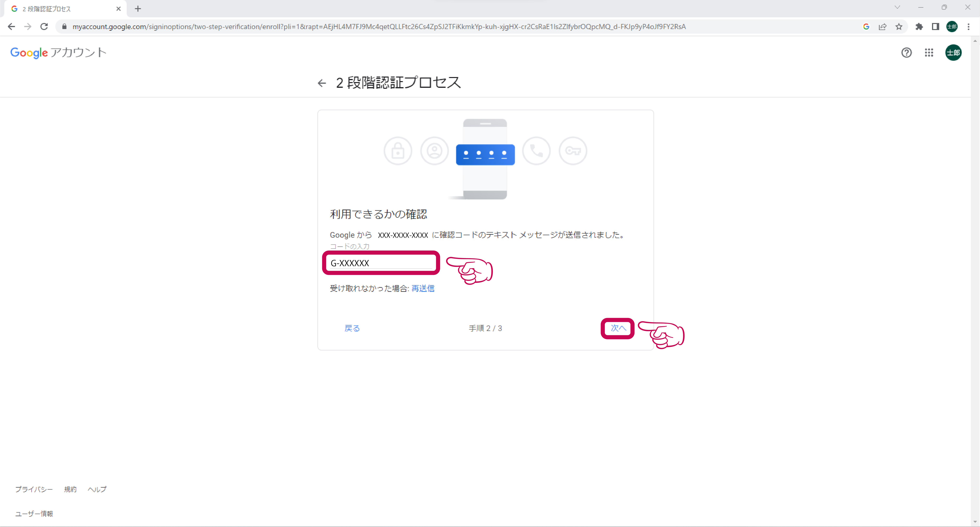The width and height of the screenshot is (980, 527).
Task: Close the 2段階認証プロセス tab
Action: tap(118, 9)
